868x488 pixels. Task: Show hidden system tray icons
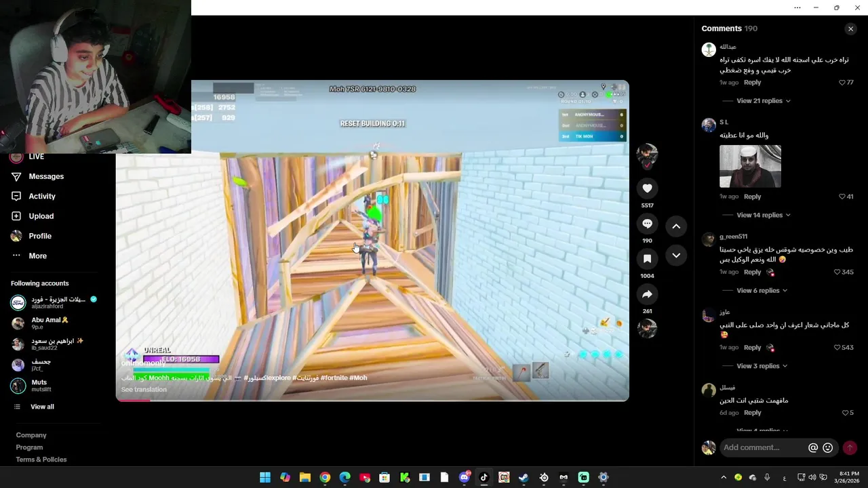coord(724,477)
